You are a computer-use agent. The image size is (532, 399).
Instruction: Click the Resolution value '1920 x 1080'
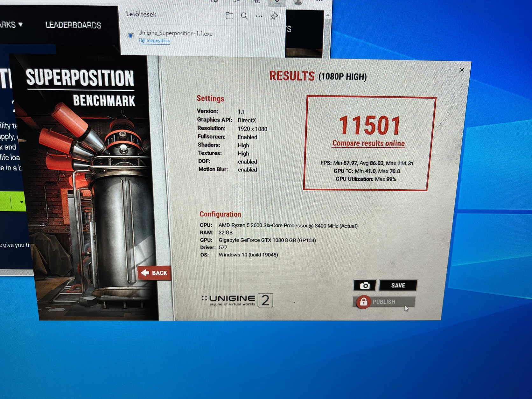pyautogui.click(x=252, y=129)
